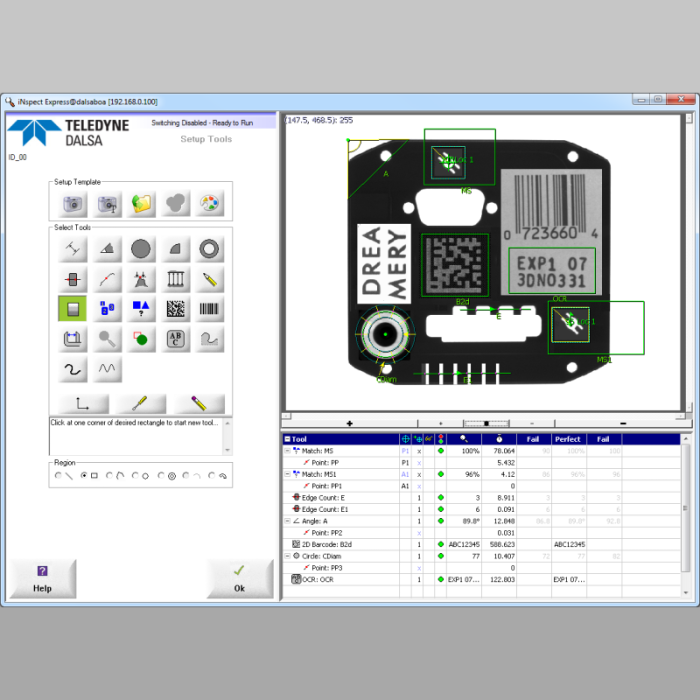The width and height of the screenshot is (700, 700).
Task: Select the 1D barcode tool
Action: [x=209, y=308]
